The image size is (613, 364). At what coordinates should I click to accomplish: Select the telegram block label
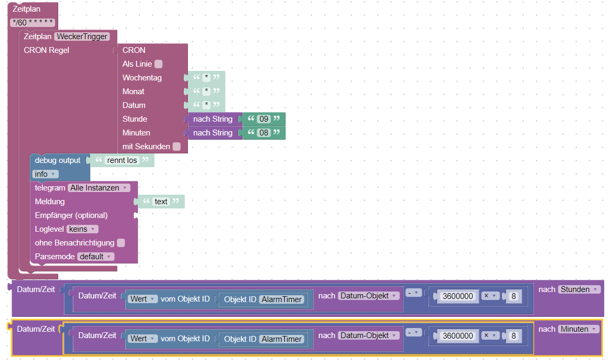50,188
